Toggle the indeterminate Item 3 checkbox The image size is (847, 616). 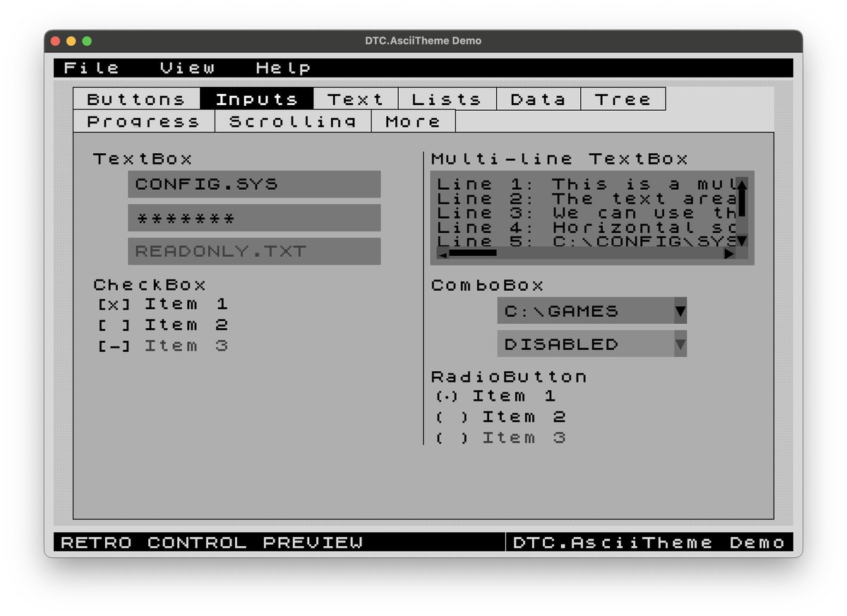pos(163,346)
